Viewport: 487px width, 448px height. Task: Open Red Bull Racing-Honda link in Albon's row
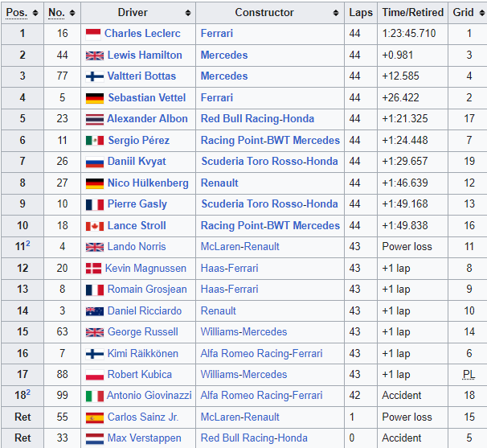click(257, 119)
